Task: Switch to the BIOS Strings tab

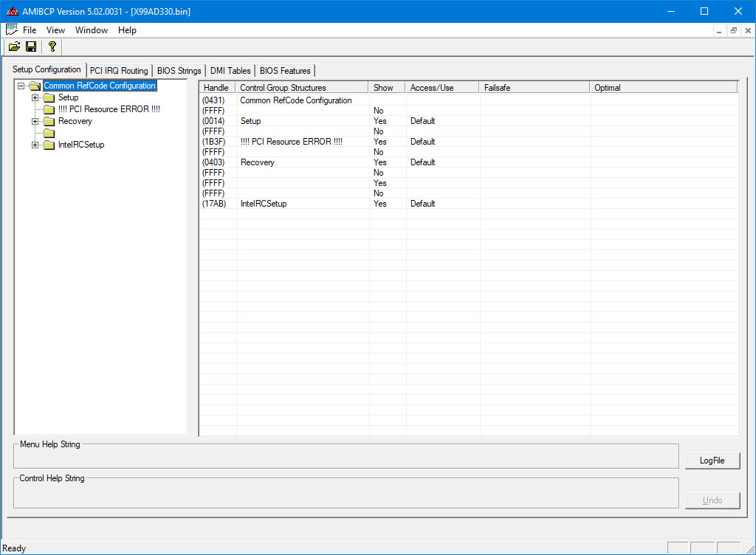Action: click(x=179, y=71)
